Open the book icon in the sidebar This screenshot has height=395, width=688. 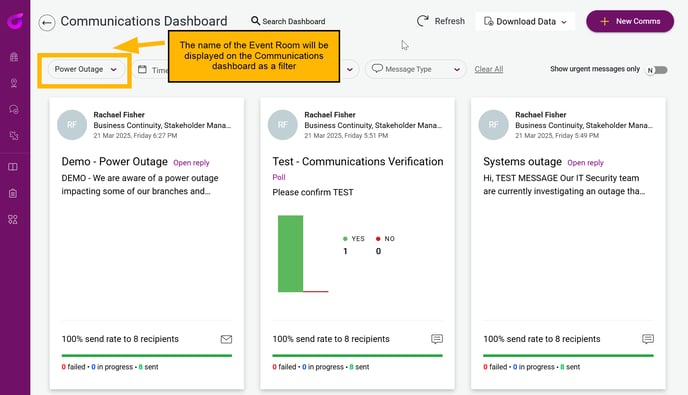coord(13,167)
